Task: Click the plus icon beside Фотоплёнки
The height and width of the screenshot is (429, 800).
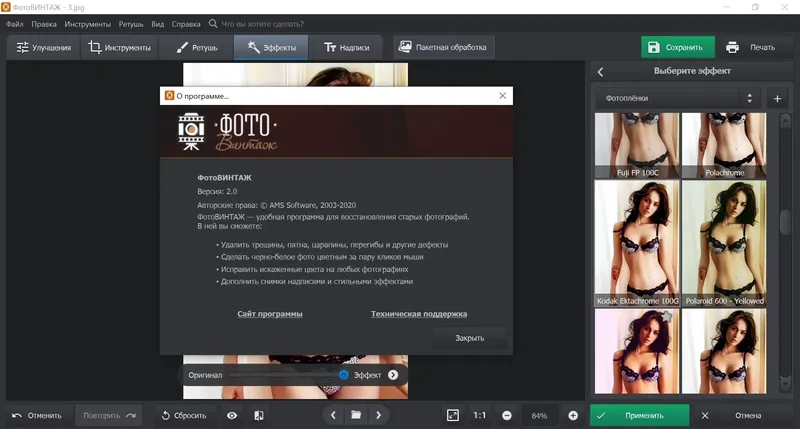Action: pyautogui.click(x=777, y=98)
